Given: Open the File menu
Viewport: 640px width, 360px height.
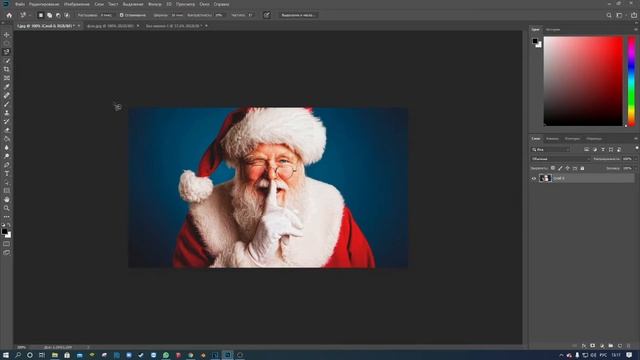Looking at the screenshot, I should pyautogui.click(x=20, y=4).
